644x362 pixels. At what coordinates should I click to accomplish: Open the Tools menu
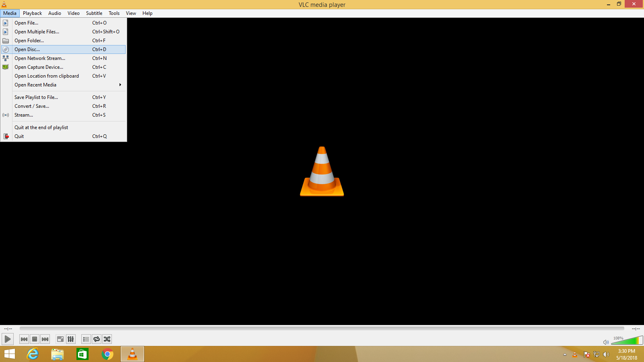tap(114, 13)
